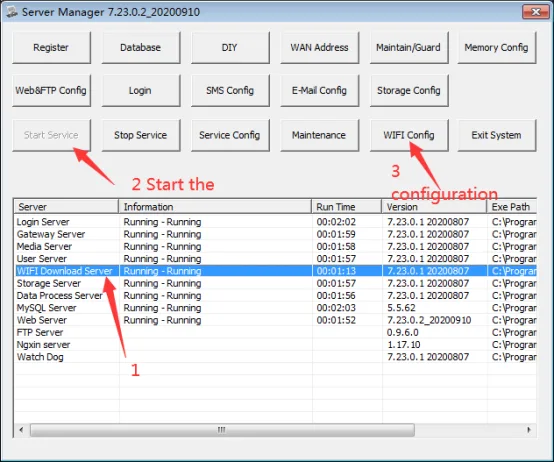The width and height of the screenshot is (554, 462).
Task: Click the Exe Path column header
Action: pyautogui.click(x=512, y=207)
